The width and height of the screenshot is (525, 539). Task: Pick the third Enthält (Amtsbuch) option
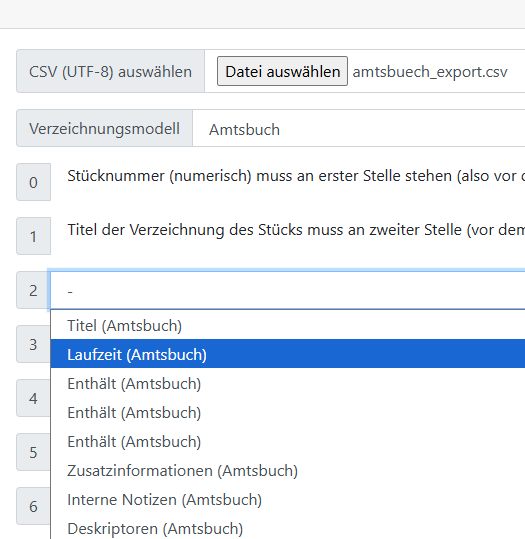click(287, 441)
